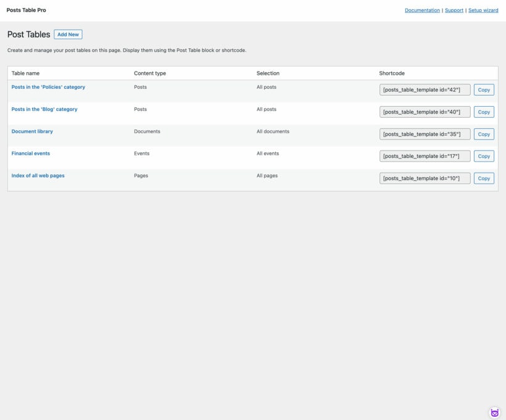Click the Add New button
This screenshot has height=420, width=506.
coord(68,34)
